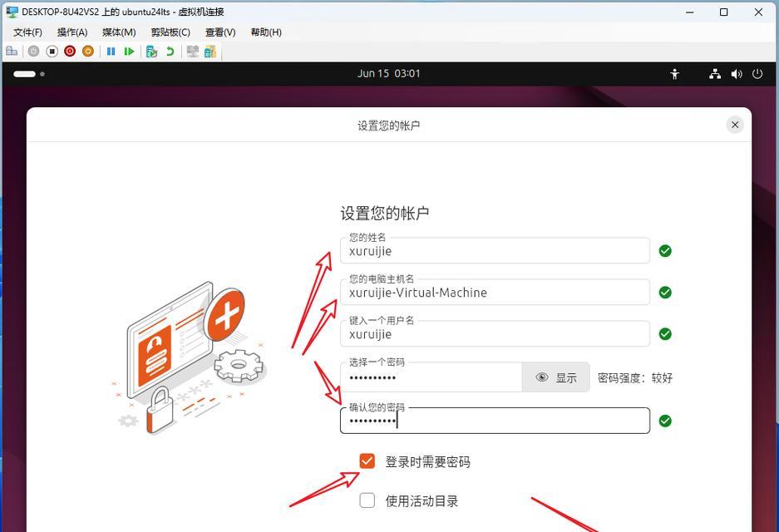Open the Ubuntu accessibility menu icon
The image size is (779, 532).
(674, 74)
